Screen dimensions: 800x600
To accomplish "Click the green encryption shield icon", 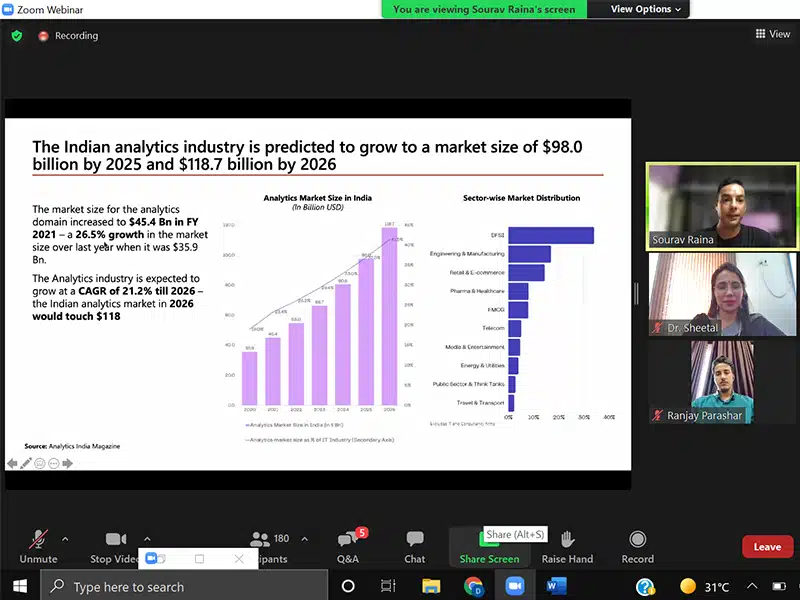I will (x=16, y=35).
